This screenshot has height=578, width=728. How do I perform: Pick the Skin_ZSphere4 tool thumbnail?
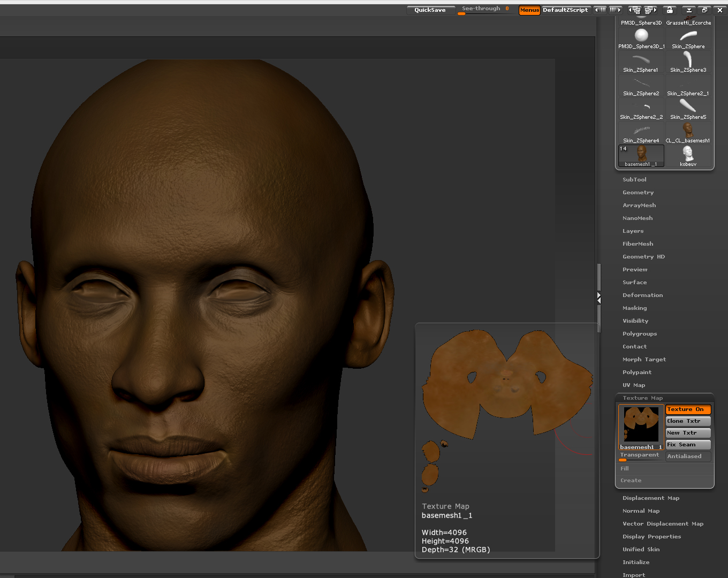[x=641, y=132]
